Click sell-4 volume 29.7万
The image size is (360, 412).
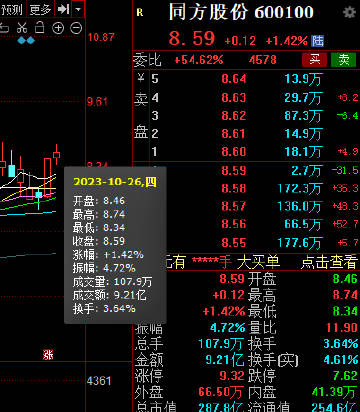[303, 98]
